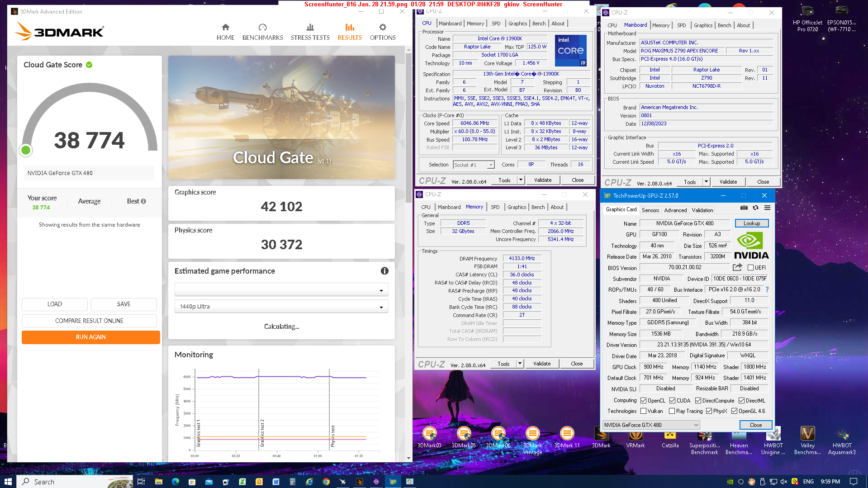This screenshot has width=868, height=488.
Task: Open the Valley Benchmark desktop shortcut
Action: (x=807, y=441)
